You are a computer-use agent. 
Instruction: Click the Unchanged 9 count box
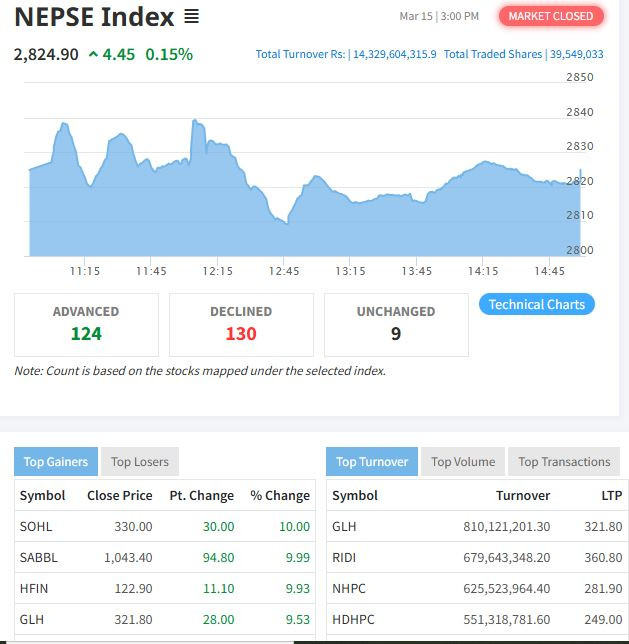click(396, 324)
